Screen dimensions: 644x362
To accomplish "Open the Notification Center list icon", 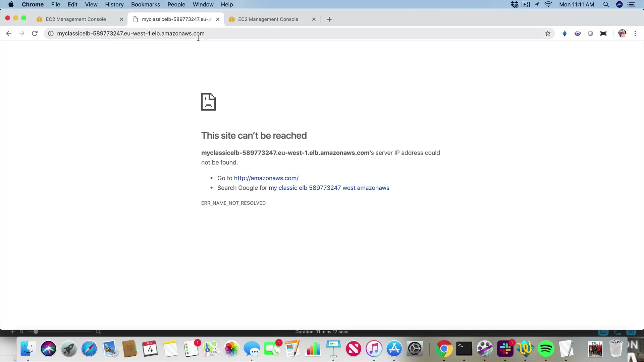I will (x=631, y=5).
